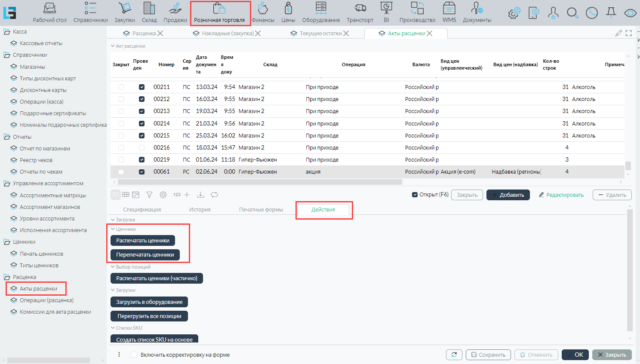Switch to table grid view icon
The image size is (640, 364).
pos(126,195)
